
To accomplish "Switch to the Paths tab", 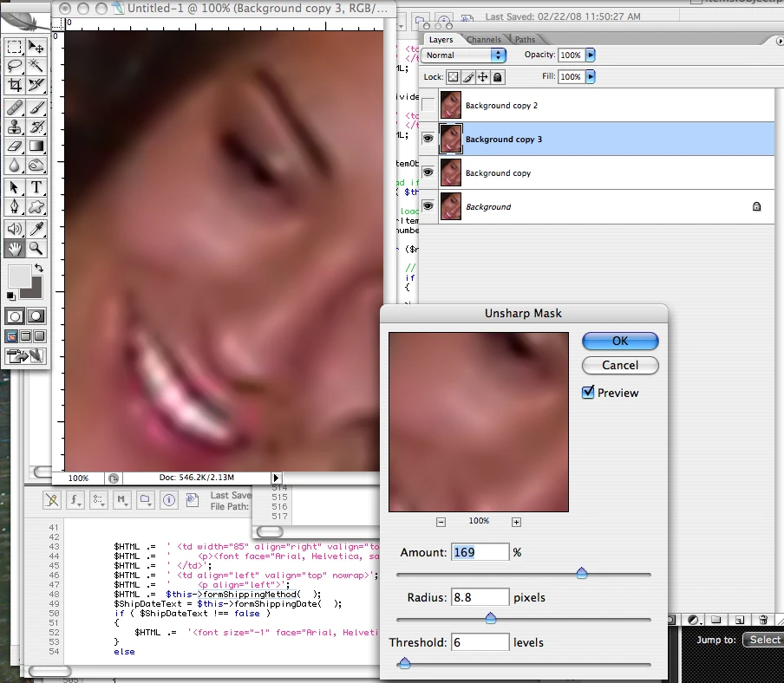I will [x=525, y=40].
